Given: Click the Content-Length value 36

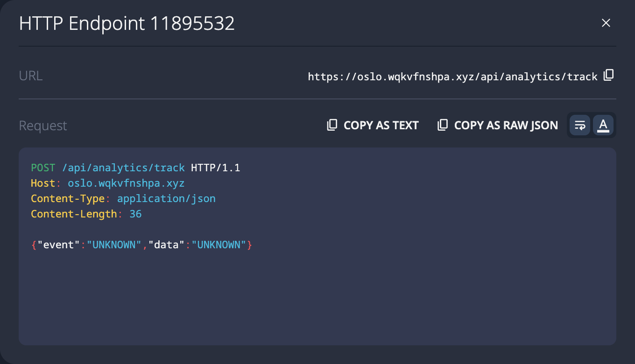Looking at the screenshot, I should 135,214.
